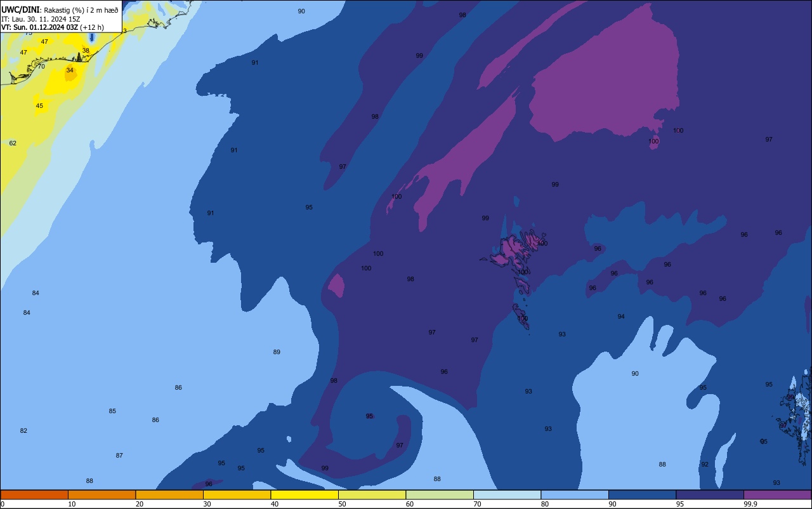Click the humidity value '89' on the map
This screenshot has height=509, width=812.
pyautogui.click(x=277, y=352)
